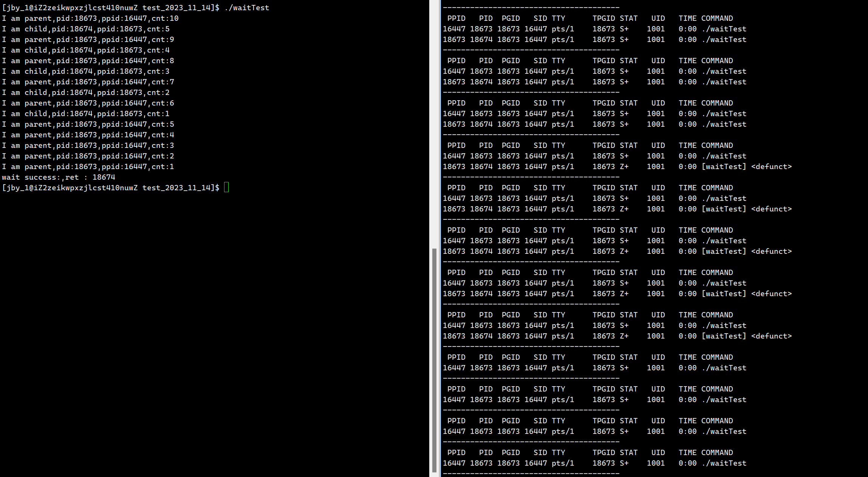Click the last 'Z+' status value
The width and height of the screenshot is (868, 477).
[x=624, y=336]
